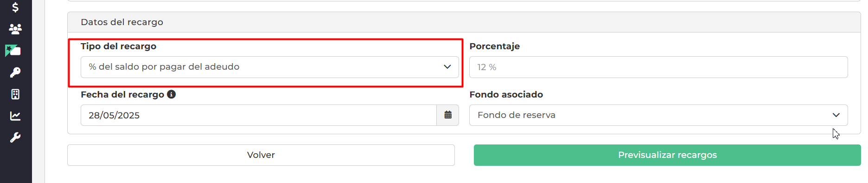The image size is (868, 183).
Task: Click the Volver button
Action: click(261, 155)
